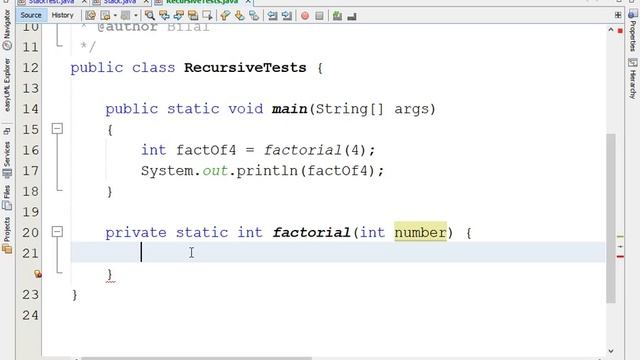Collapse the main method fold at line 15
640x360 pixels.
57,129
